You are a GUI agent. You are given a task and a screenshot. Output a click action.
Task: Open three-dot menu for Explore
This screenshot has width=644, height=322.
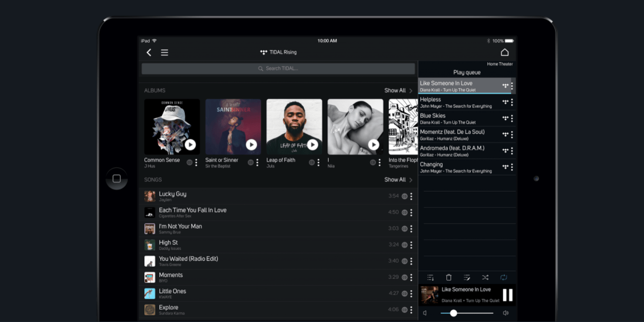click(411, 309)
